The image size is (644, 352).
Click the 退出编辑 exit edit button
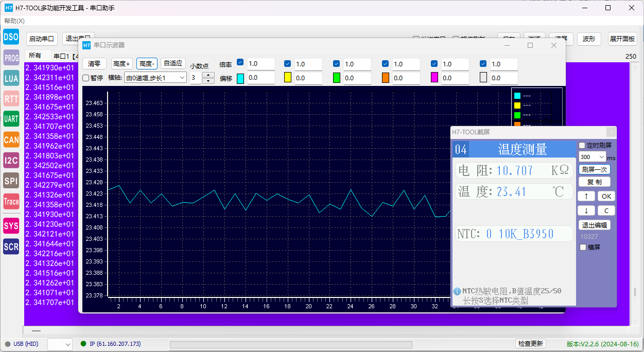[595, 225]
